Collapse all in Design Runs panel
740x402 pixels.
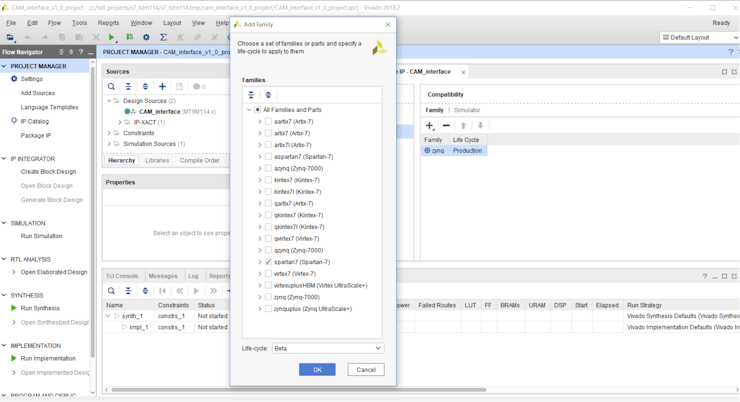click(128, 291)
